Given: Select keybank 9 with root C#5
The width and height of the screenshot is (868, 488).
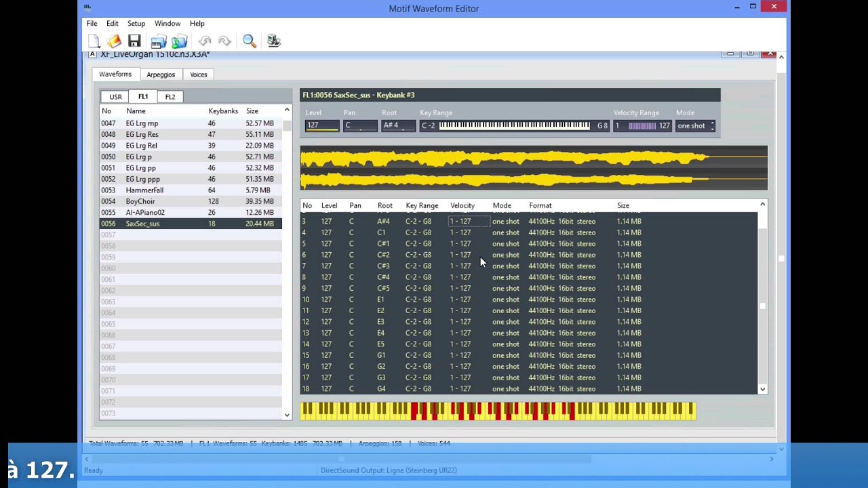Looking at the screenshot, I should (529, 289).
